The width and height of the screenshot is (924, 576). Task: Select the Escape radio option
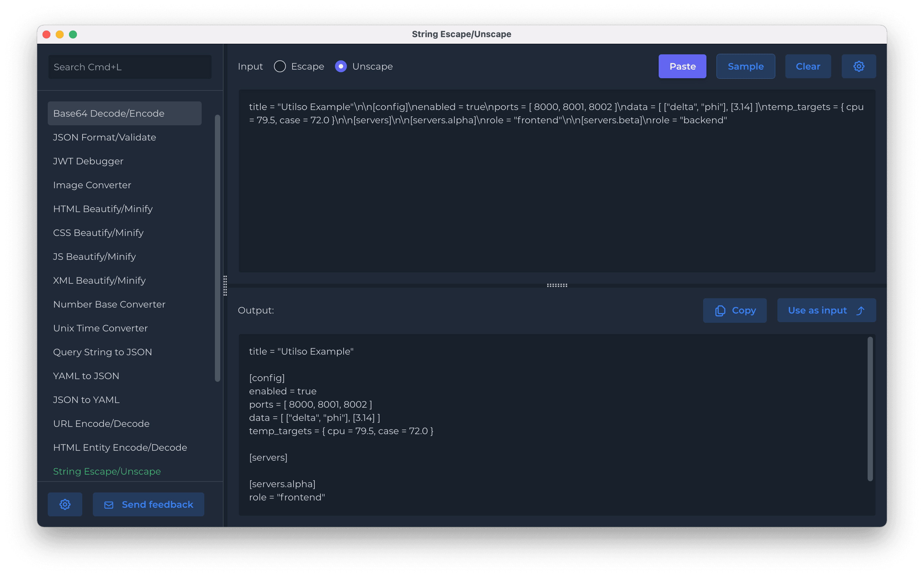(x=280, y=66)
